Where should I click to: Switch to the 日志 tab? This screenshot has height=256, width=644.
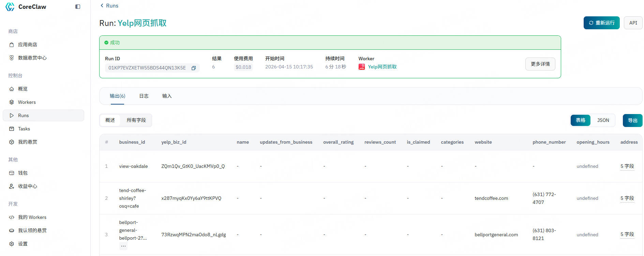point(144,96)
